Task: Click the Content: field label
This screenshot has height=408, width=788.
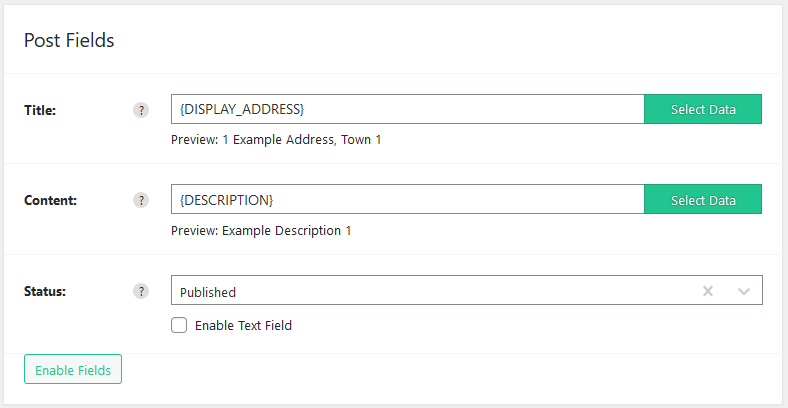Action: [x=50, y=200]
